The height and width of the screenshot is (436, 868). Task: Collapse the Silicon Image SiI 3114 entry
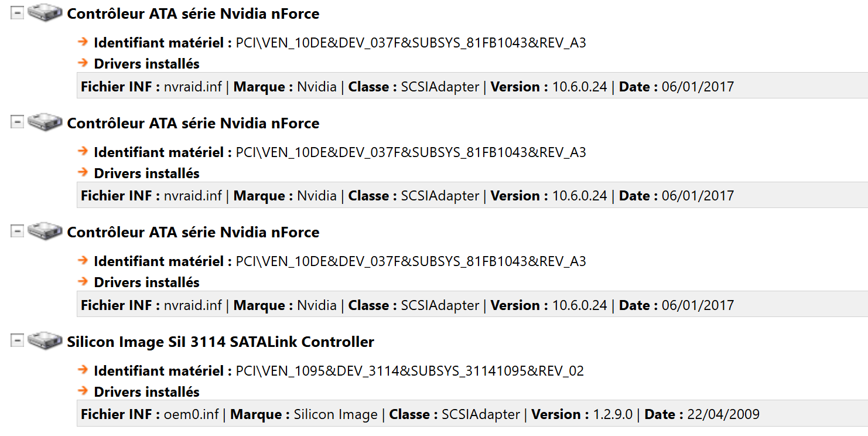18,340
